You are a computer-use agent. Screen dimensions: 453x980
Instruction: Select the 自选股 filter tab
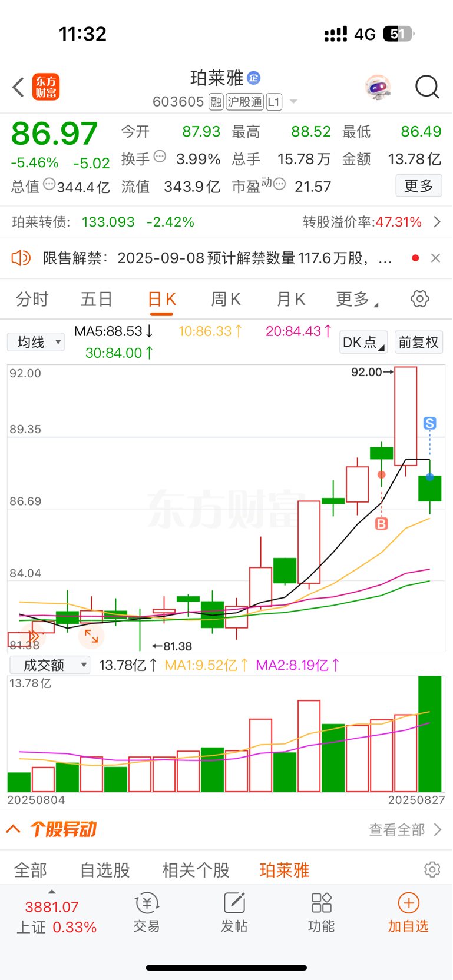[105, 870]
